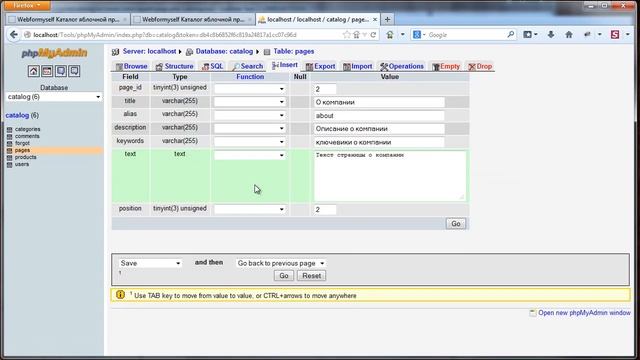The height and width of the screenshot is (360, 640).
Task: Click the title value field 'О компании'
Action: 379,102
